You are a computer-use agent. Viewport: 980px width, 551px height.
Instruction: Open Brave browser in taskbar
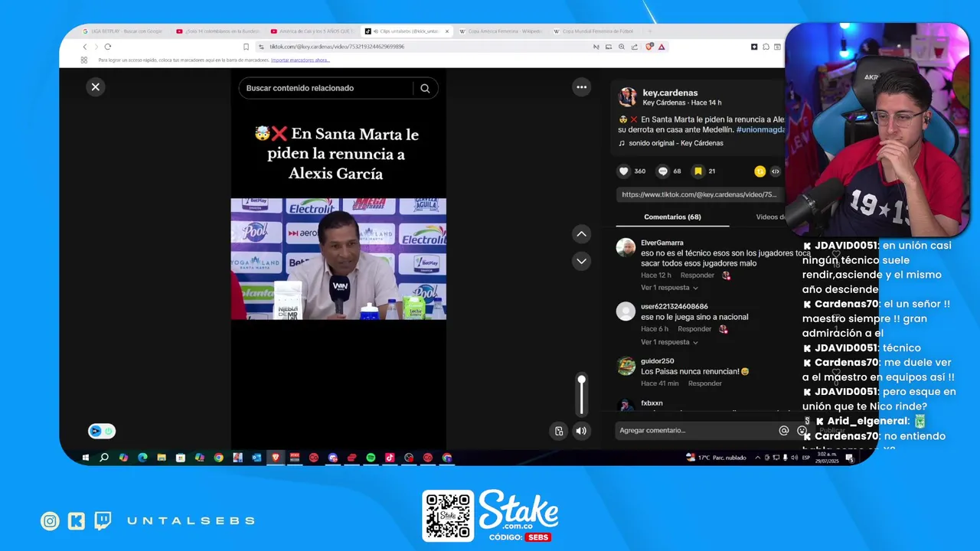(276, 458)
